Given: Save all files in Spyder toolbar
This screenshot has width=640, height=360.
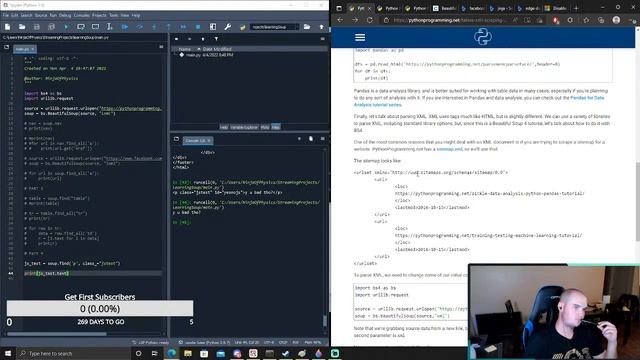Looking at the screenshot, I should pyautogui.click(x=51, y=27).
